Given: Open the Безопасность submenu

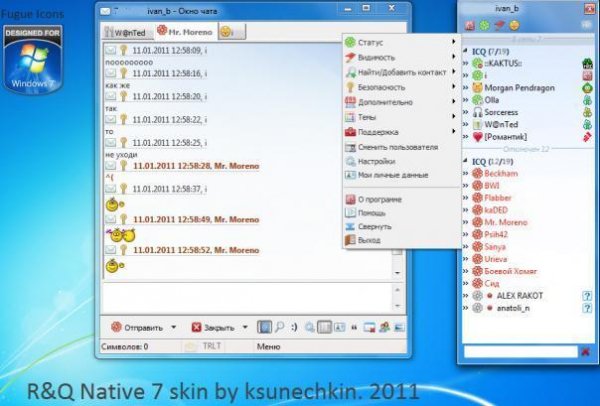Looking at the screenshot, I should 401,87.
